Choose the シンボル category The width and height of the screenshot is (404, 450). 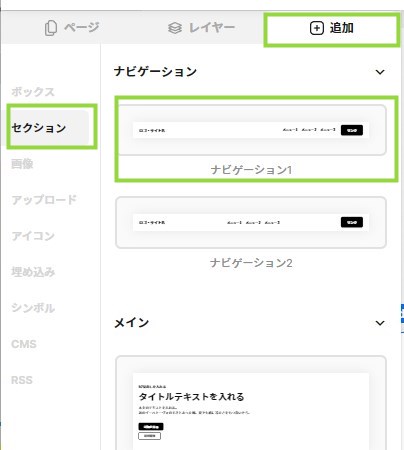pos(33,308)
